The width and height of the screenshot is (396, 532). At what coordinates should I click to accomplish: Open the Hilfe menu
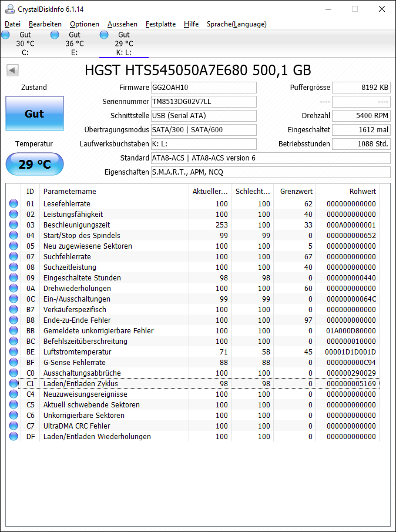point(191,24)
